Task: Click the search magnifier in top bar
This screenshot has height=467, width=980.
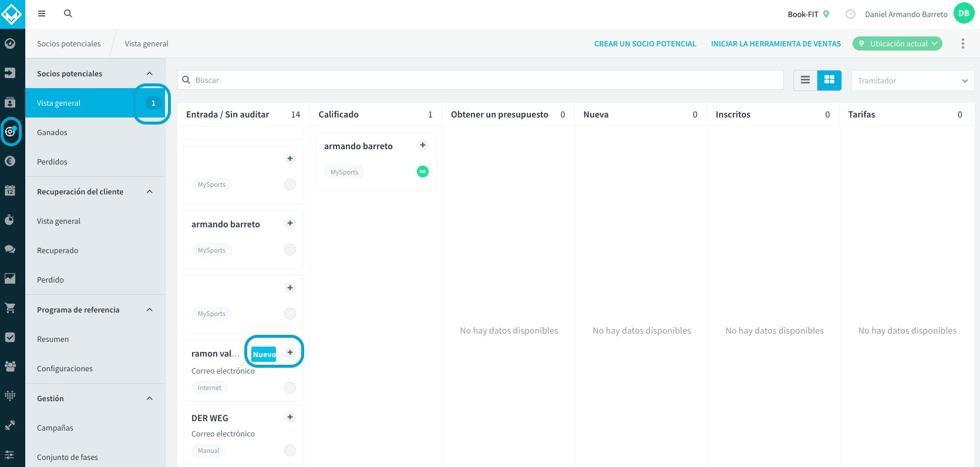Action: tap(68, 14)
